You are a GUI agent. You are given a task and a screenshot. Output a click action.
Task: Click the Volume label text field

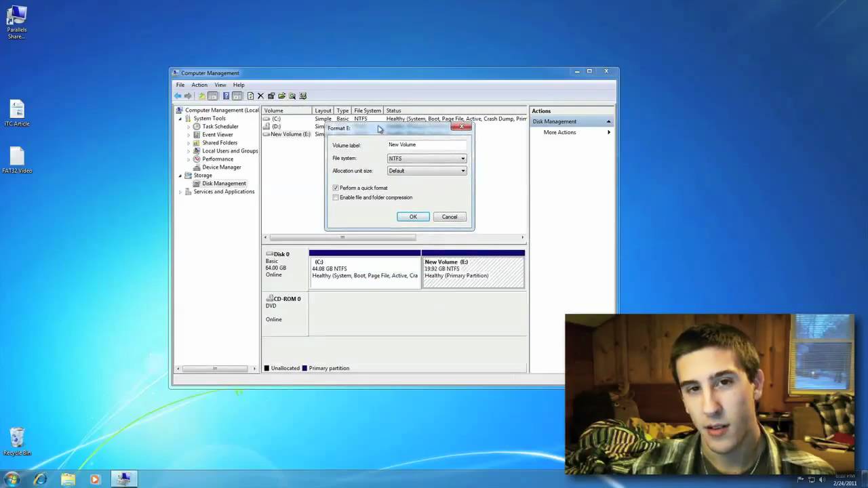(427, 144)
